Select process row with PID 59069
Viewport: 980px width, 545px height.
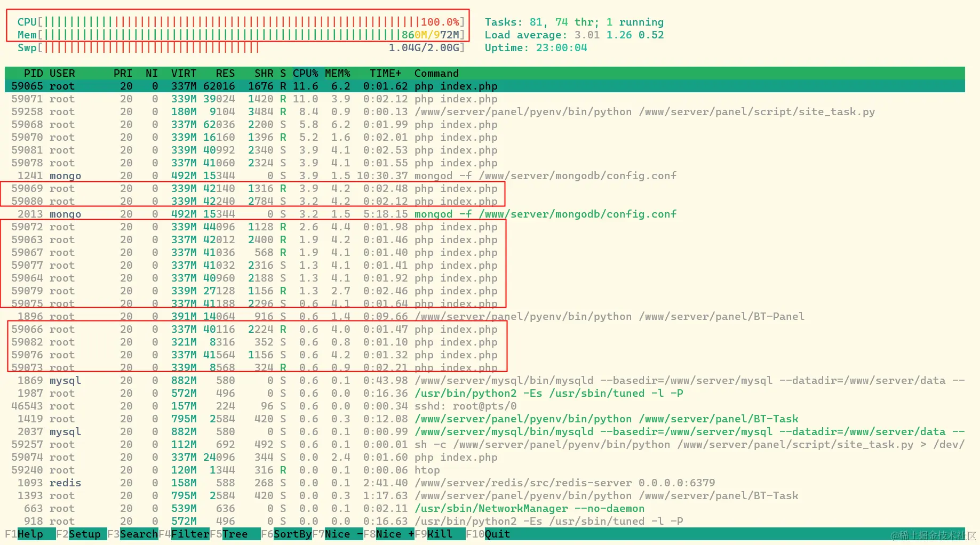(485, 188)
